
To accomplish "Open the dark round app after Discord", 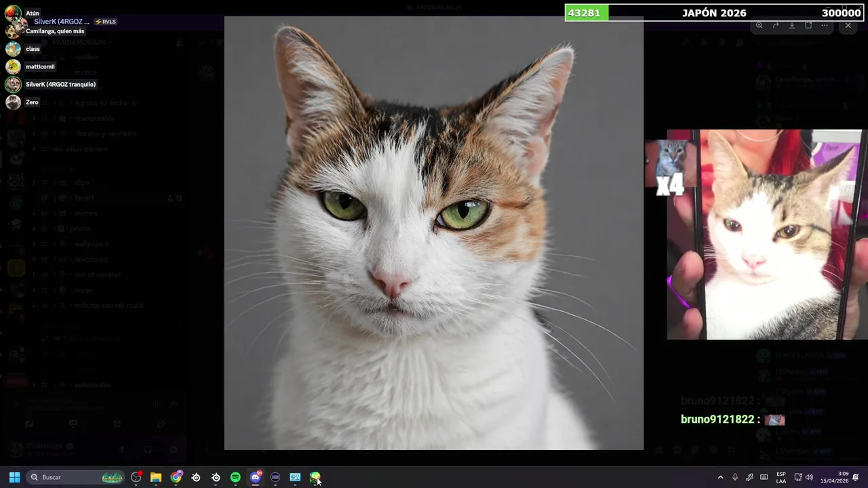I will click(275, 477).
